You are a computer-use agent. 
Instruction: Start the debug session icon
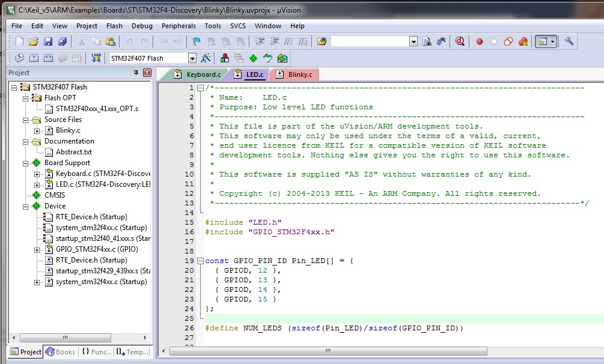click(460, 41)
